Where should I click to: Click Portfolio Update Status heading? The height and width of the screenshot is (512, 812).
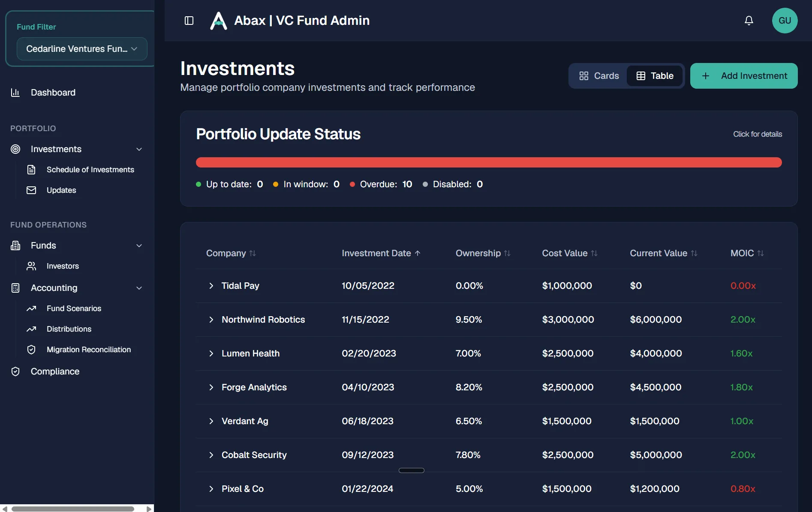(278, 134)
